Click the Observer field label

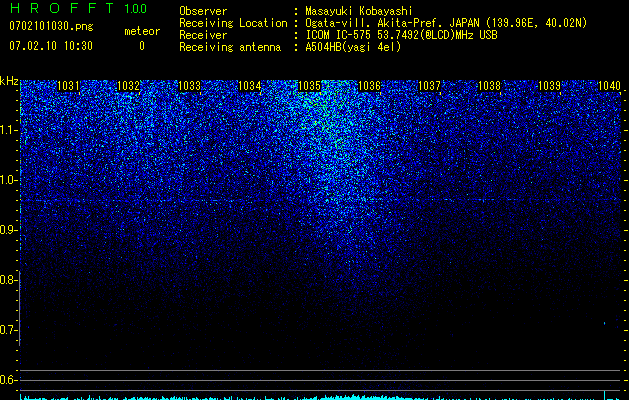click(203, 11)
